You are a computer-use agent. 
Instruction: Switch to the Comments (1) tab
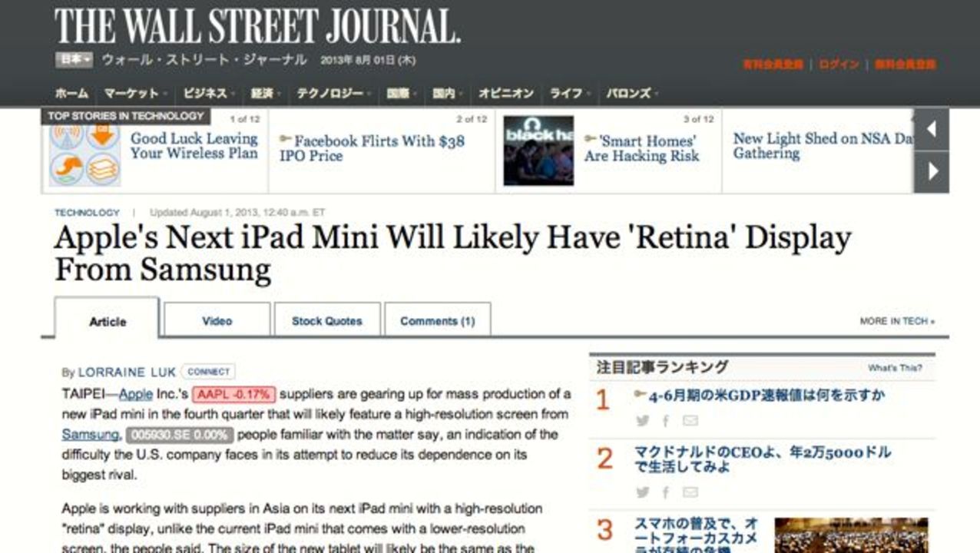click(438, 320)
